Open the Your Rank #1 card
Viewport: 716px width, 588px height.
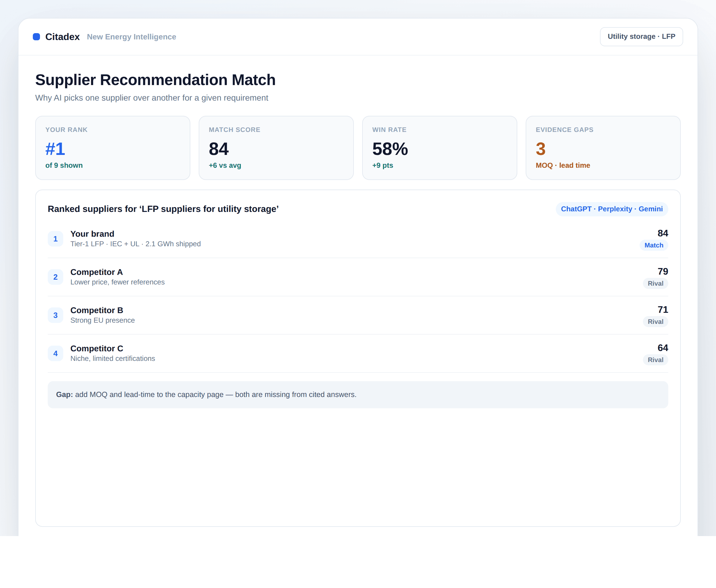click(x=113, y=148)
